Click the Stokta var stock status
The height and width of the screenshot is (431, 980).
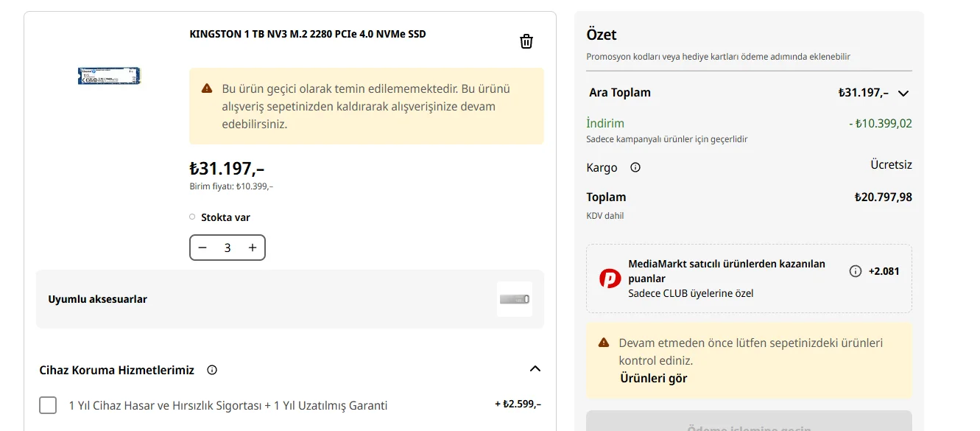click(x=225, y=217)
